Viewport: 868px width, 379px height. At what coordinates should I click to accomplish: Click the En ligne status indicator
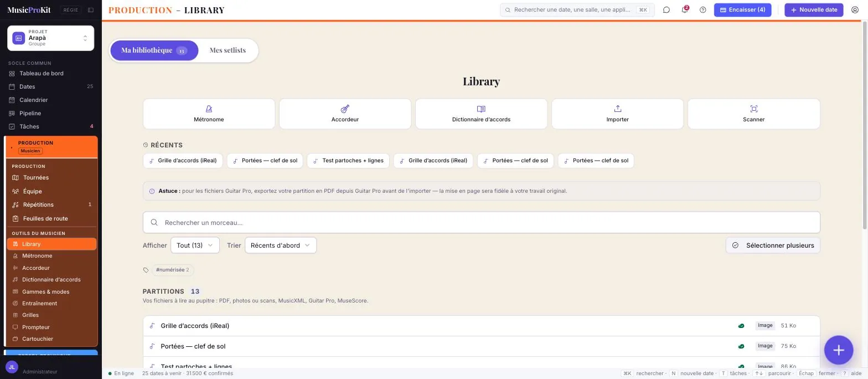(x=121, y=373)
